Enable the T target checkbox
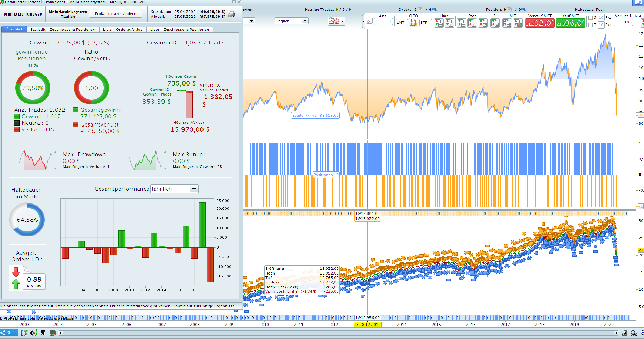The height and width of the screenshot is (339, 644). tap(591, 25)
